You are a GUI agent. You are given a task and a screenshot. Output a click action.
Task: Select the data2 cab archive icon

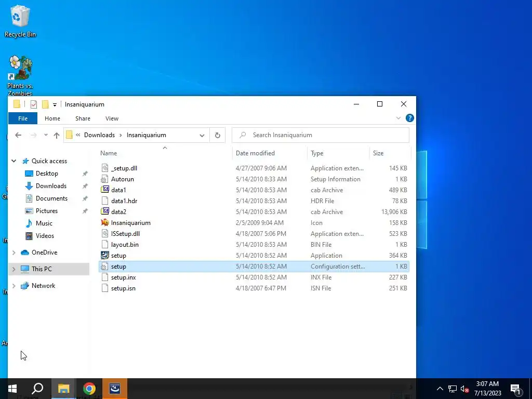coord(105,211)
